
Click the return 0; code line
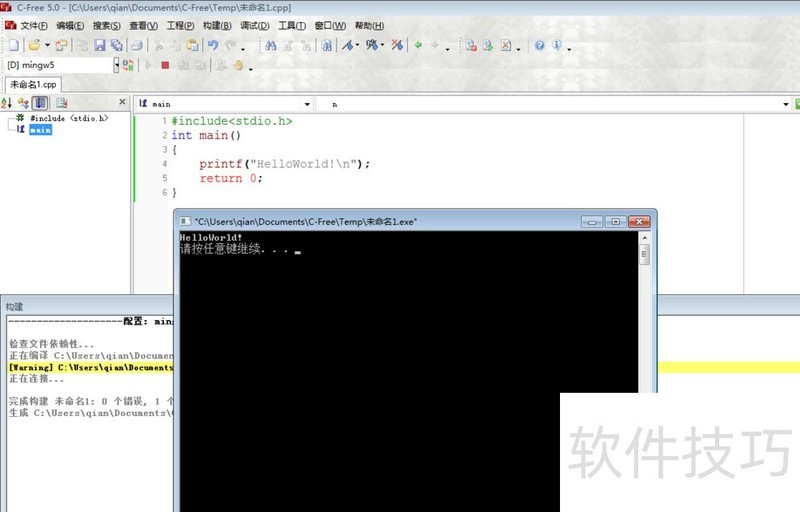pyautogui.click(x=231, y=178)
